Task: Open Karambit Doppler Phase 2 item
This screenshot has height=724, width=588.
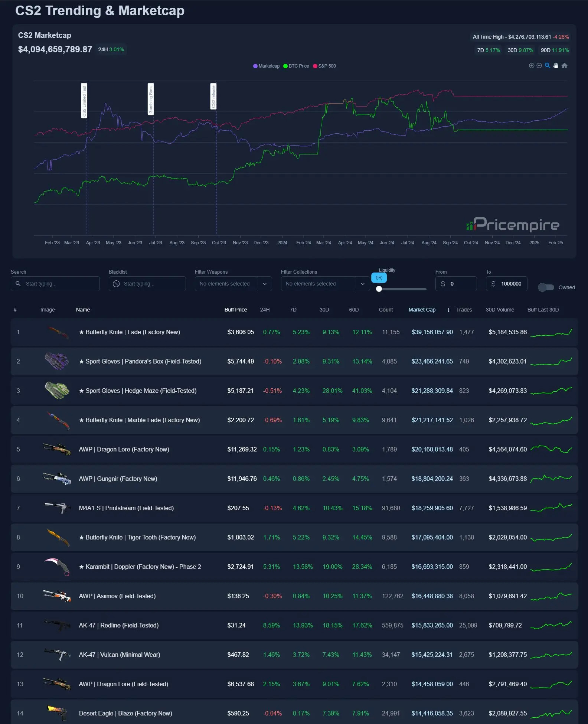Action: (140, 567)
